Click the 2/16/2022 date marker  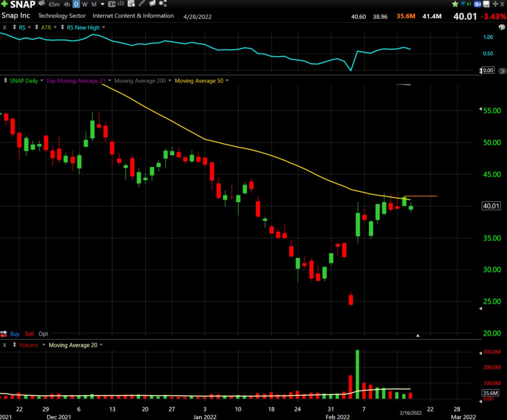pyautogui.click(x=411, y=412)
